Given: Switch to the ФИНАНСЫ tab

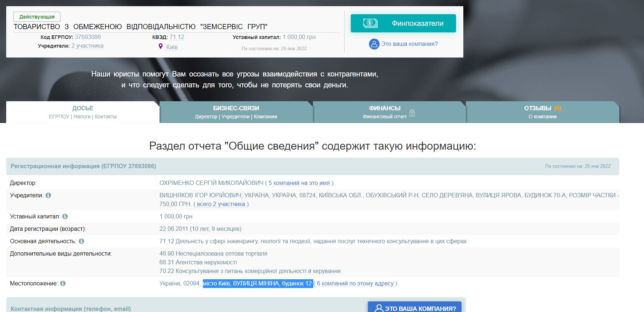Looking at the screenshot, I should click(x=385, y=112).
